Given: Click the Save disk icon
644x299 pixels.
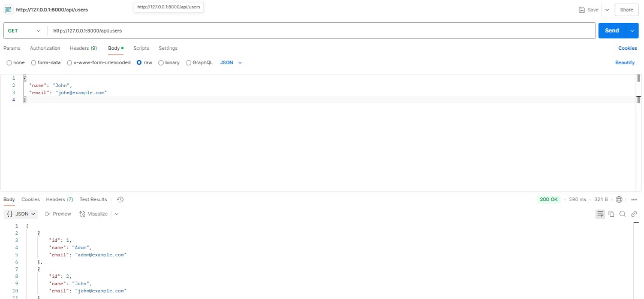Looking at the screenshot, I should [582, 10].
